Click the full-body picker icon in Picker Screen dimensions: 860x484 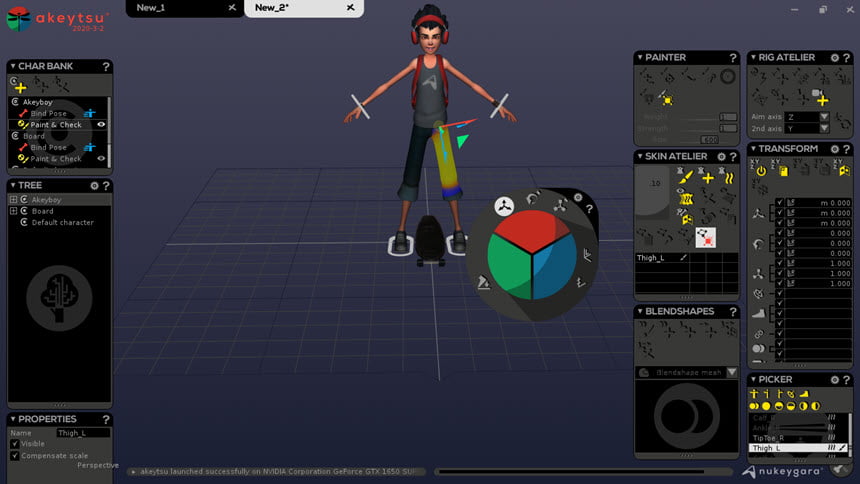click(754, 393)
